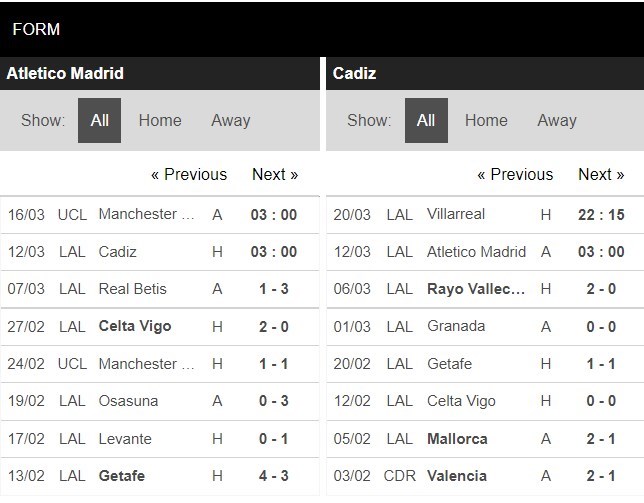Open Atletico's Osasuna 0 - 3 match
This screenshot has height=503, width=644.
pyautogui.click(x=160, y=401)
